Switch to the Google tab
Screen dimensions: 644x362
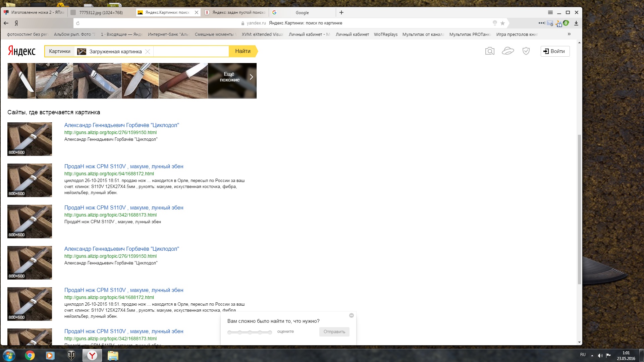tap(302, 12)
